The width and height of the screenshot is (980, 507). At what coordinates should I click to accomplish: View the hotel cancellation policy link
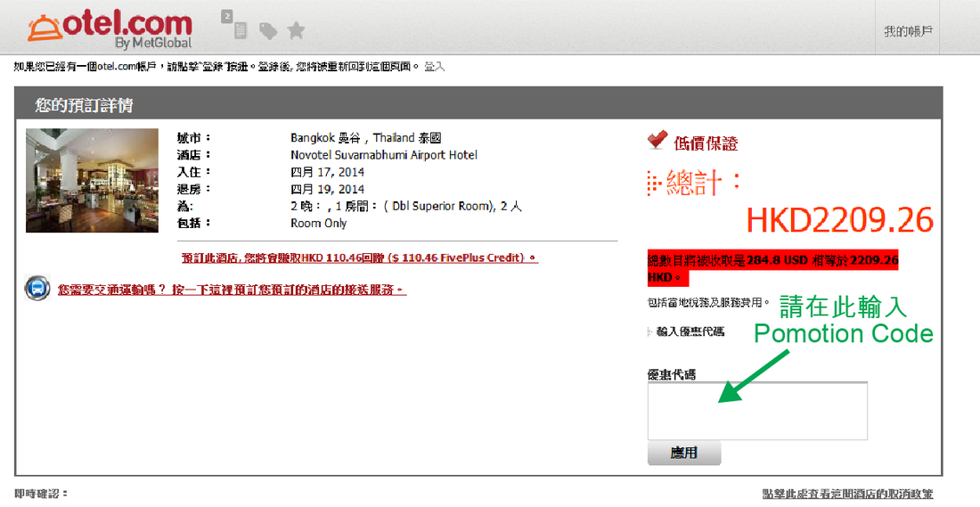point(847,494)
